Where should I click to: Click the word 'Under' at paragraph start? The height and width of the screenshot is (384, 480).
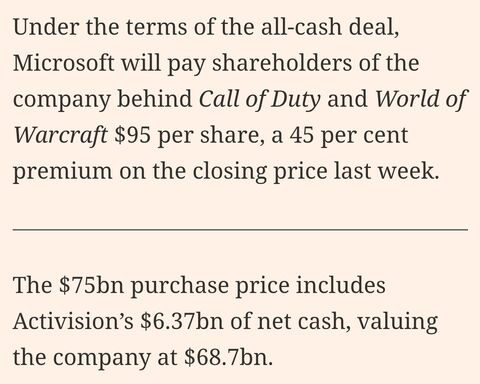(x=46, y=27)
